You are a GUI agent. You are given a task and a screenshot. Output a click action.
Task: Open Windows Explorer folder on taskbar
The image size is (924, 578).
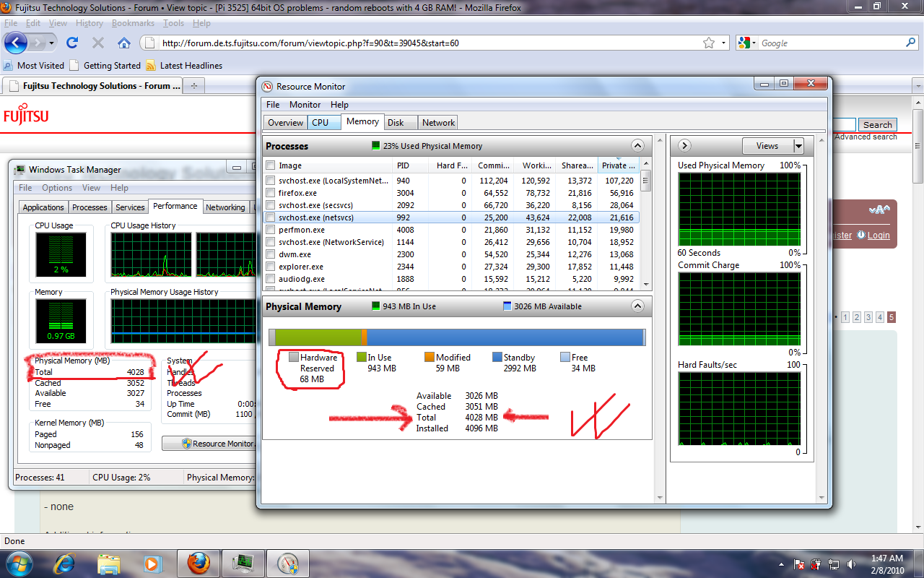click(108, 564)
